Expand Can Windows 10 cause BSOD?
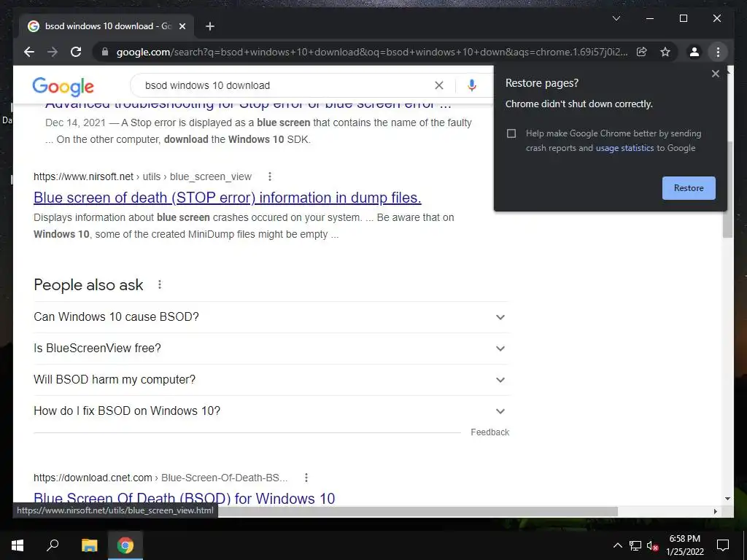The height and width of the screenshot is (560, 747). 271,317
